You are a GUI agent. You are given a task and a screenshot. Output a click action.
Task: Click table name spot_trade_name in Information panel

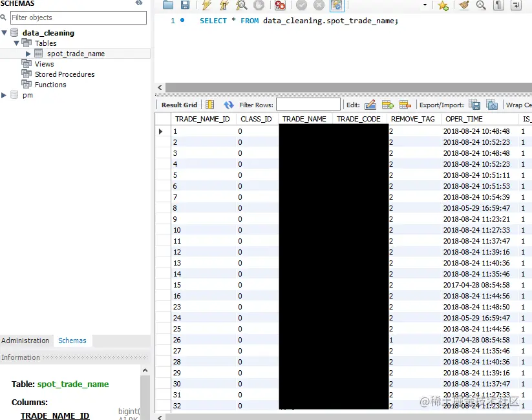coord(73,384)
